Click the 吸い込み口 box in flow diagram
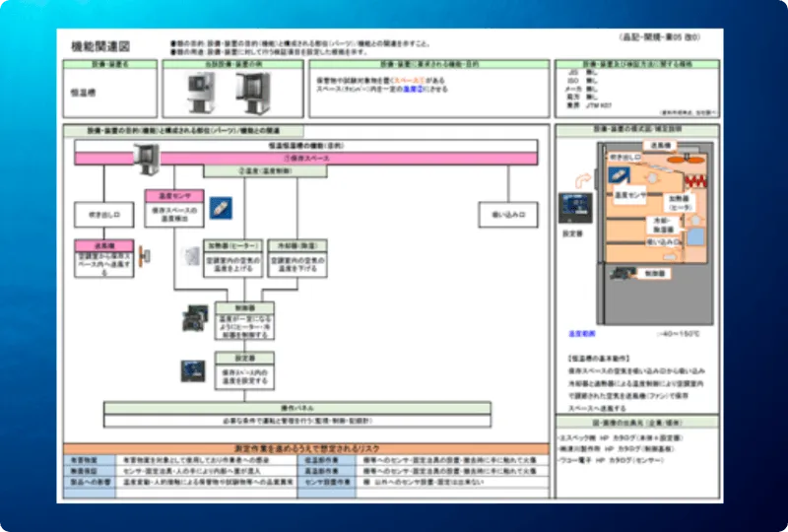The width and height of the screenshot is (788, 532). point(507,212)
